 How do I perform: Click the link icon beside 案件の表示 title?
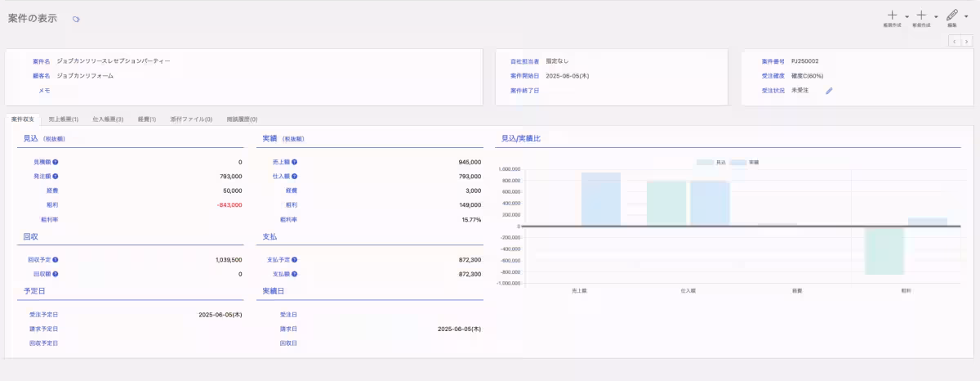coord(76,19)
